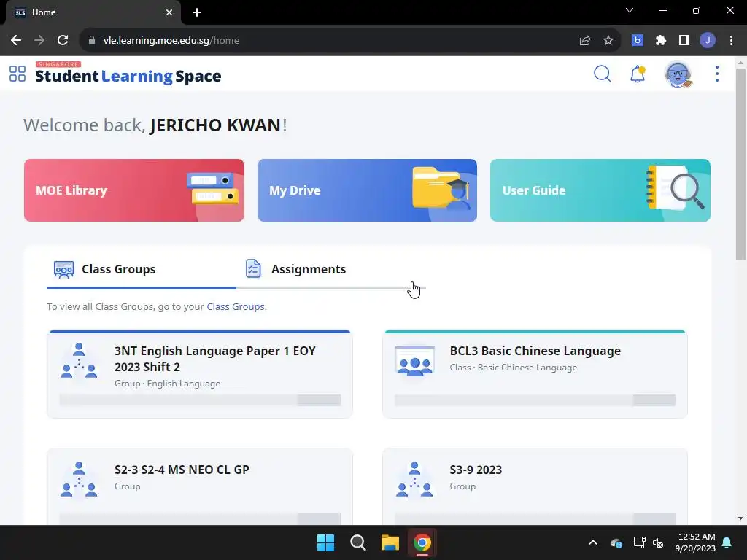Follow the Class Groups link in the hint text
This screenshot has width=747, height=560.
pyautogui.click(x=236, y=307)
